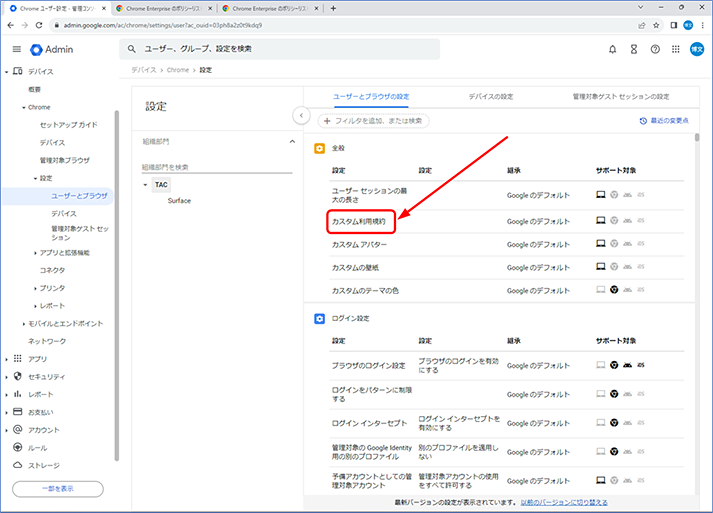Click デバイス in the breadcrumb
The height and width of the screenshot is (513, 713).
coord(144,70)
